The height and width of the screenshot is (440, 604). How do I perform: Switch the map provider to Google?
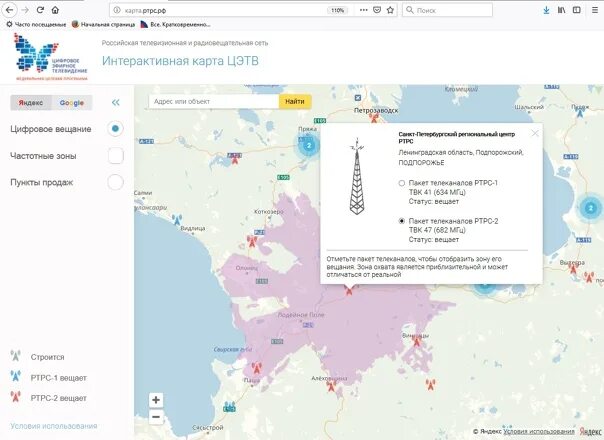72,103
